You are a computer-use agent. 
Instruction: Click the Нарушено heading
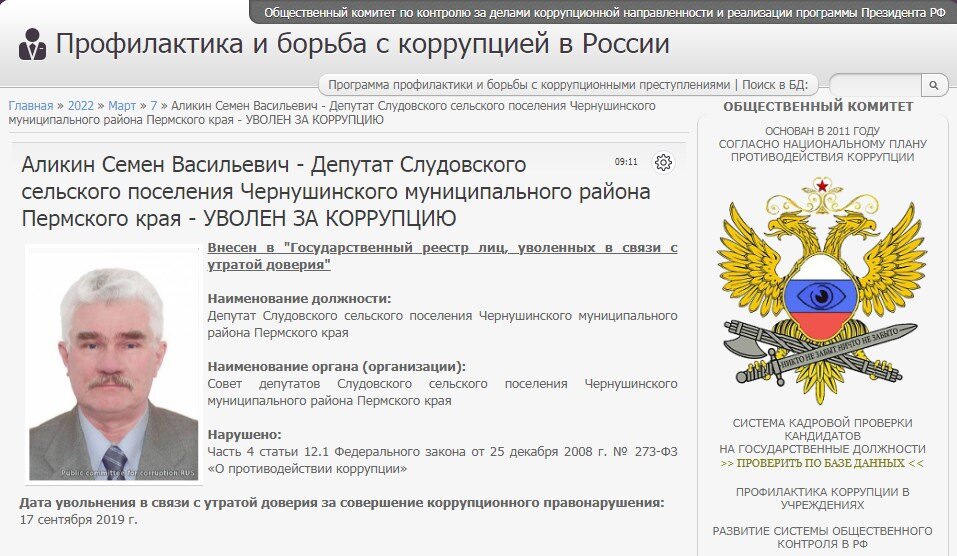point(245,435)
